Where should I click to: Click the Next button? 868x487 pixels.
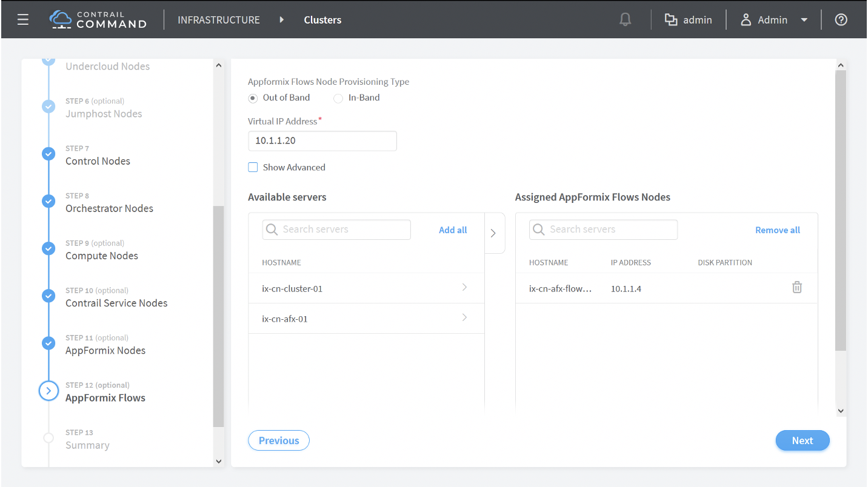(x=802, y=441)
